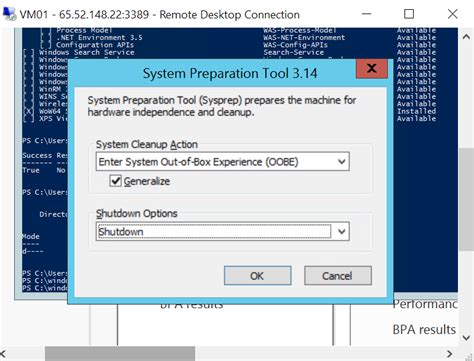
Task: Click 'Windows Search Service' row in PowerShell
Action: coord(87,52)
